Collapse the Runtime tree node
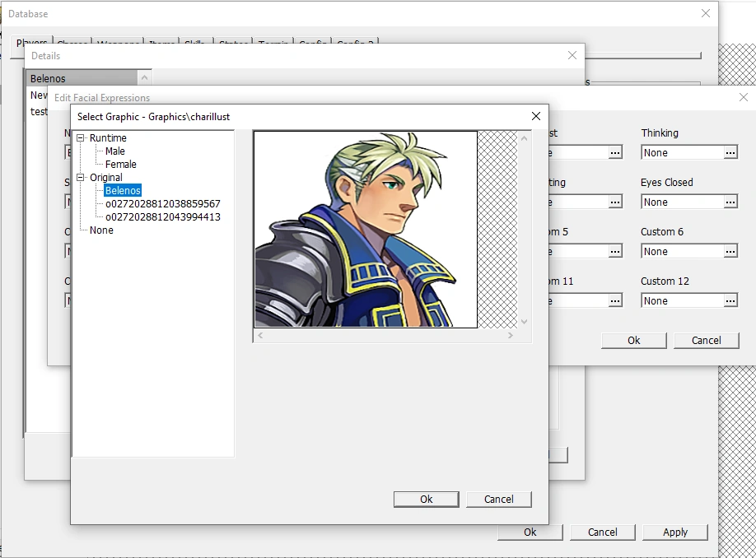The height and width of the screenshot is (558, 756). (81, 137)
